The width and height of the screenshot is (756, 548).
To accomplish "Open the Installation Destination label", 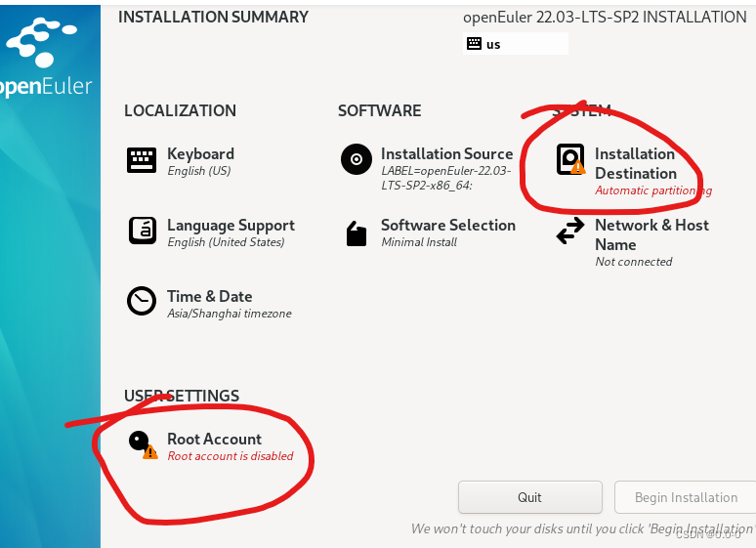I will tap(636, 163).
